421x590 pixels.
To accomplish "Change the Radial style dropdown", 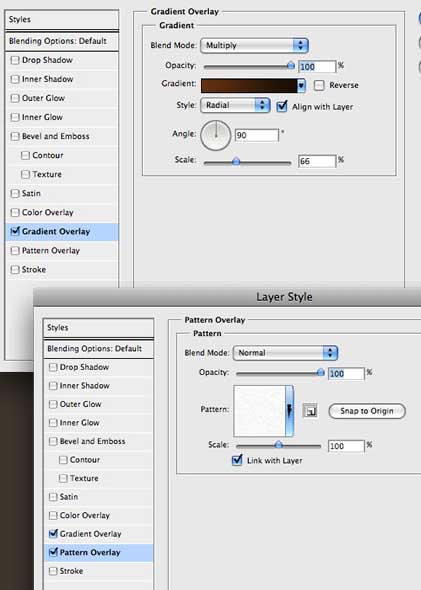I will [x=235, y=105].
